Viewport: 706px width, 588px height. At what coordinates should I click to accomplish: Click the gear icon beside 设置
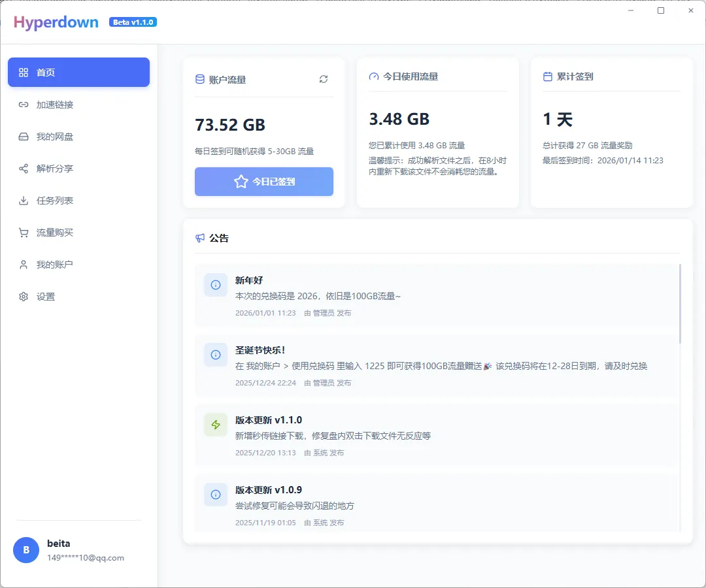tap(24, 297)
